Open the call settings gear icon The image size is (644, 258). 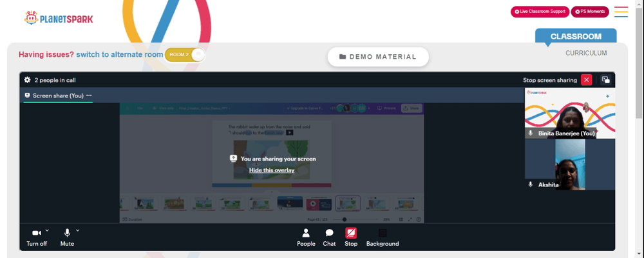28,80
